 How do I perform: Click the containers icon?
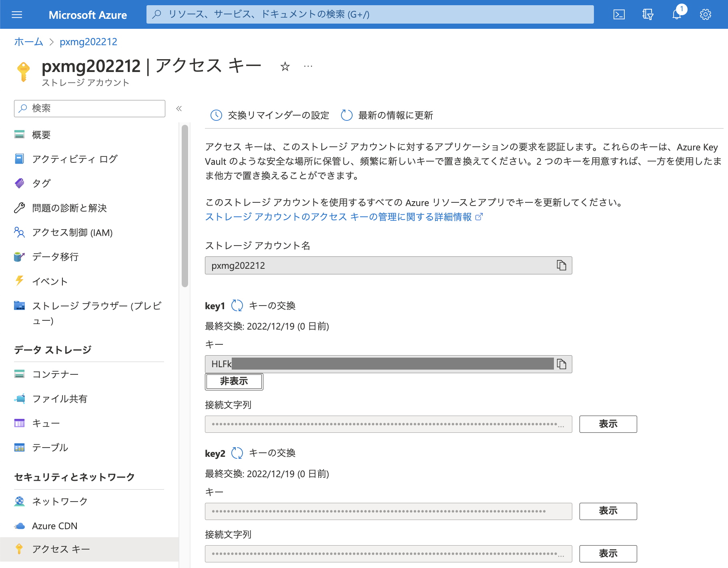click(x=19, y=374)
